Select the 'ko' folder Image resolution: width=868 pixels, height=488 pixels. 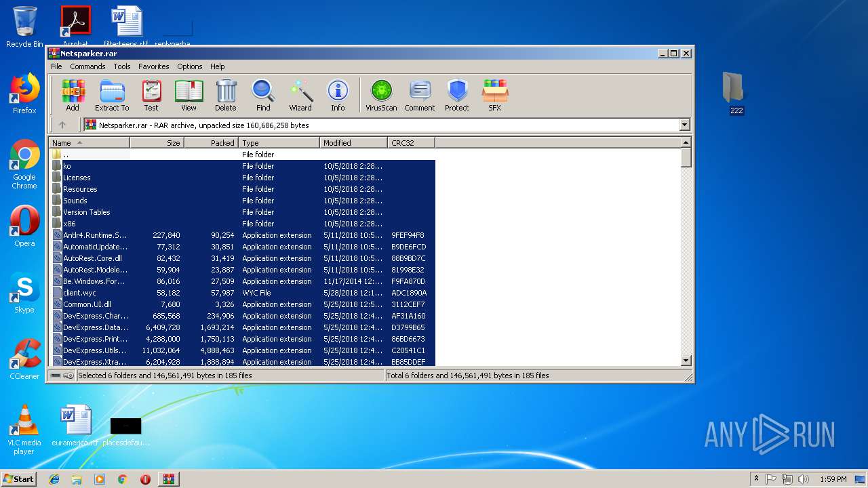pyautogui.click(x=243, y=166)
